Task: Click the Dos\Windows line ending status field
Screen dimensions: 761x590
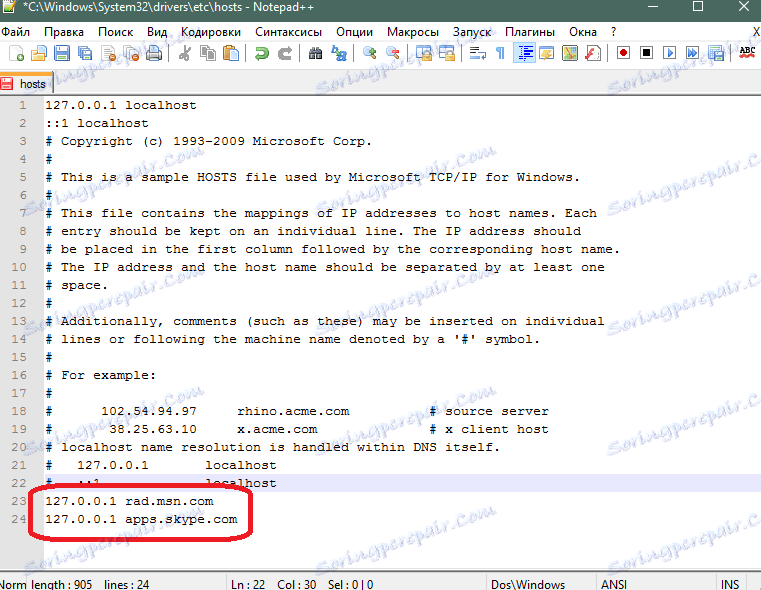Action: 528,584
